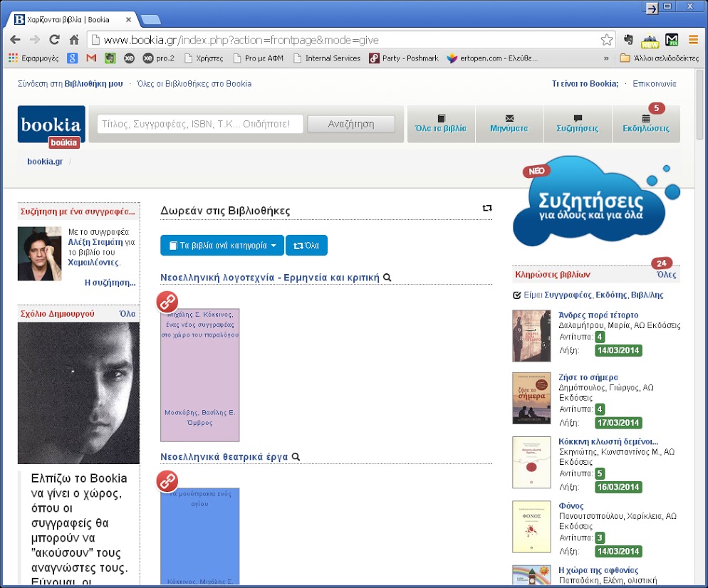Bookmark this page with the star icon
This screenshot has height=588, width=708.
coord(606,40)
